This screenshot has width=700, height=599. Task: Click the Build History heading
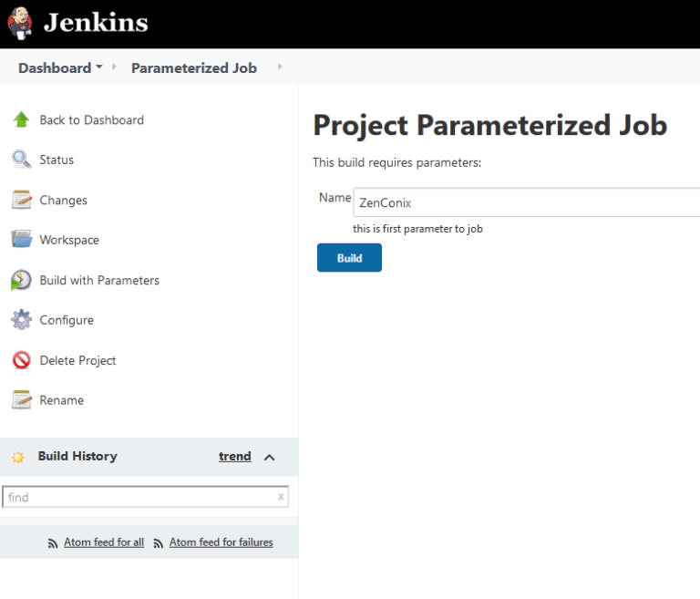pos(77,456)
